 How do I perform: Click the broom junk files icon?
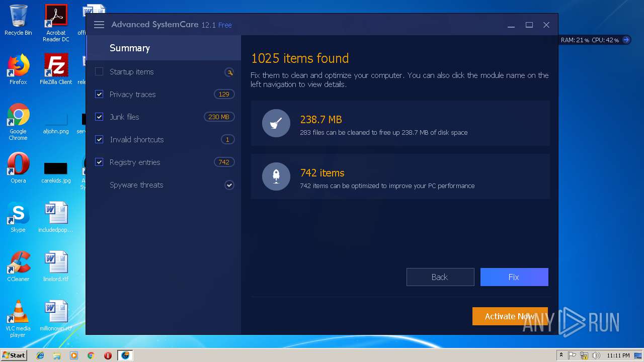(x=276, y=123)
